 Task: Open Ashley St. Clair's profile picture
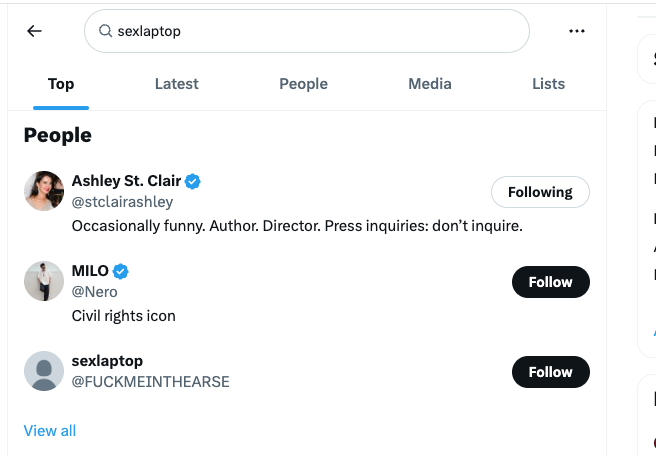(44, 191)
